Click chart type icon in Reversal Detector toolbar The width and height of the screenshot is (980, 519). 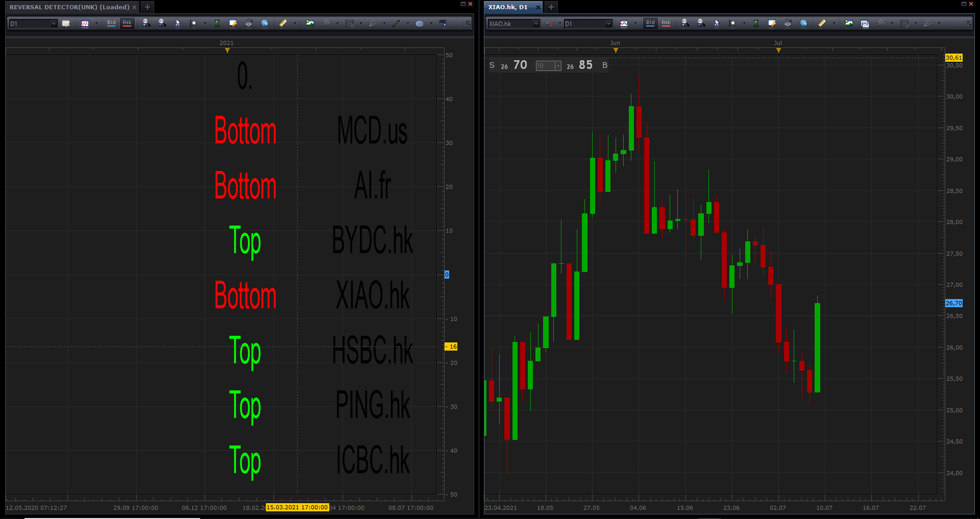[x=85, y=23]
